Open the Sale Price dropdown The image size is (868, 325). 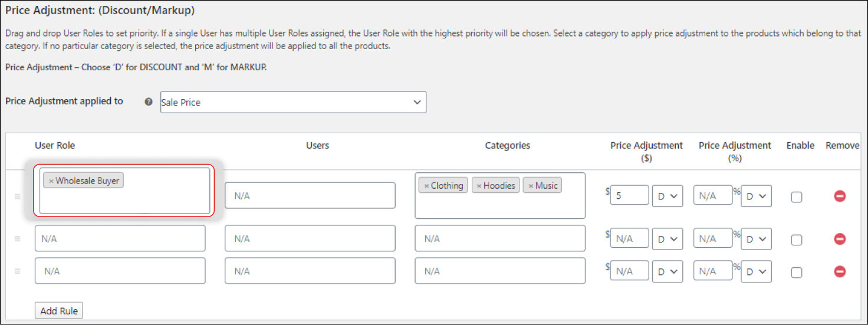tap(293, 102)
